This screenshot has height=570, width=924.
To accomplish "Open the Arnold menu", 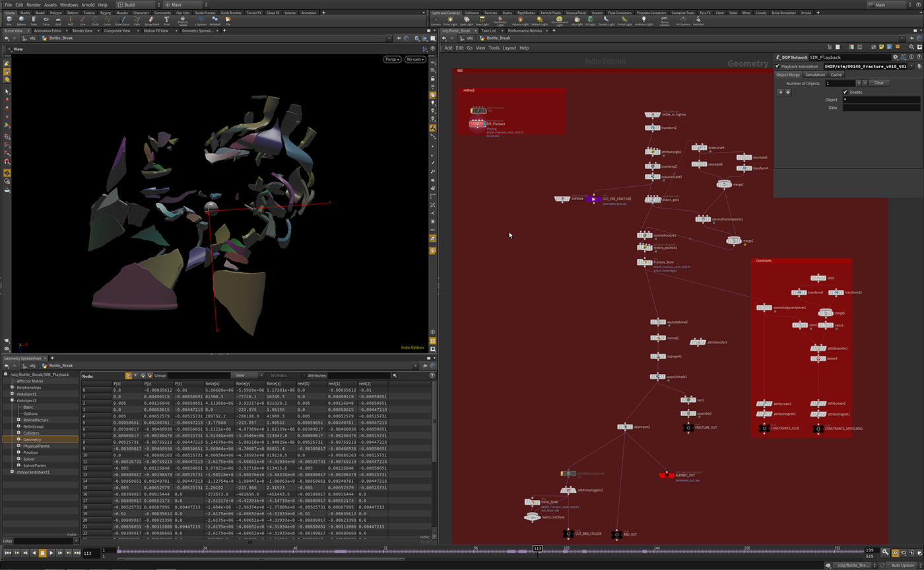I will point(87,5).
